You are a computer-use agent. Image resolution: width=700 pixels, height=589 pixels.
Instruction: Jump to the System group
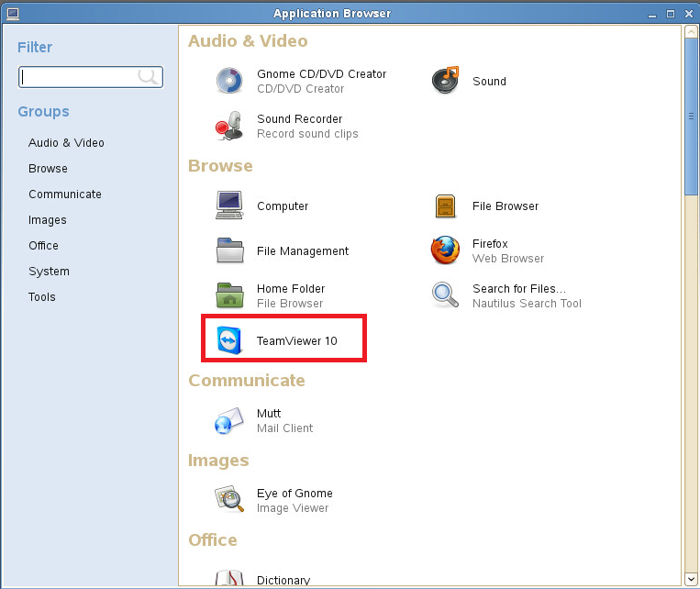49,272
